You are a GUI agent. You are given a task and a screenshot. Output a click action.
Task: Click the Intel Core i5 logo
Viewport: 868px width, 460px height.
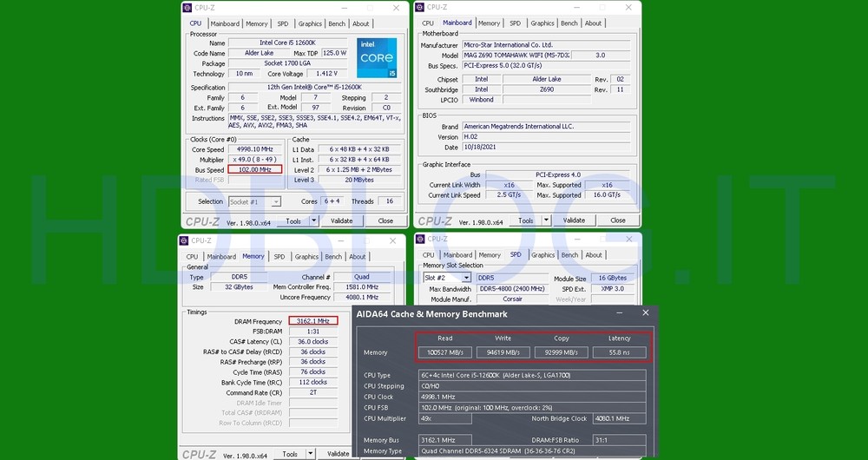pyautogui.click(x=377, y=57)
